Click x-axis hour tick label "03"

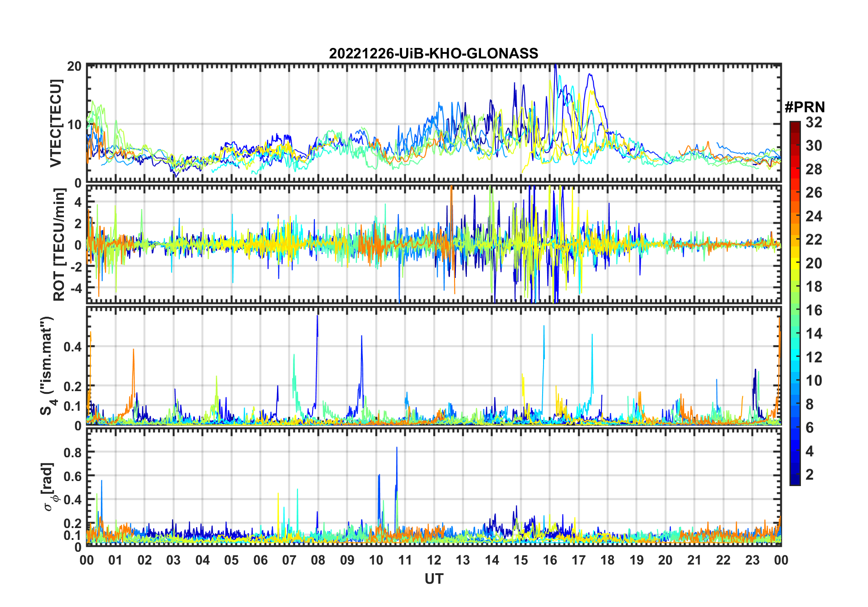173,560
